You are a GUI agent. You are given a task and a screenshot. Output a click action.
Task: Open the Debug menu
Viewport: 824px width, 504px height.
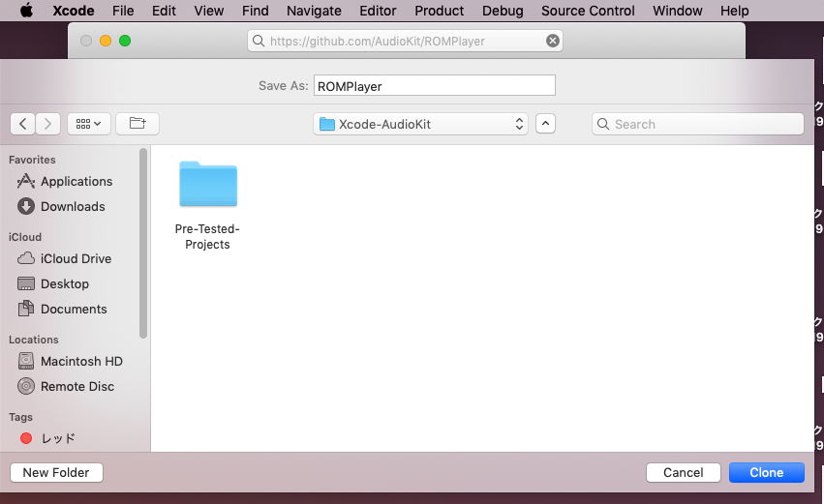pos(503,11)
